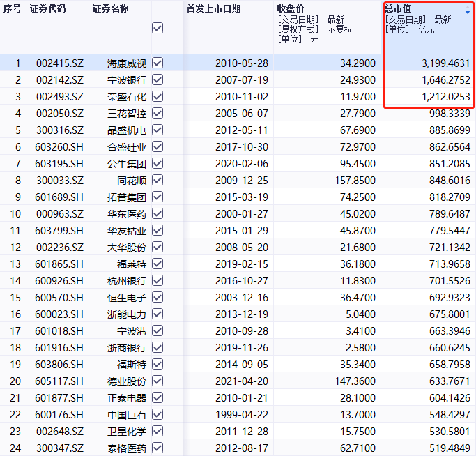Uncheck the checkbox for 荣盛石化
Viewport: 476px width, 456px height.
[x=158, y=96]
